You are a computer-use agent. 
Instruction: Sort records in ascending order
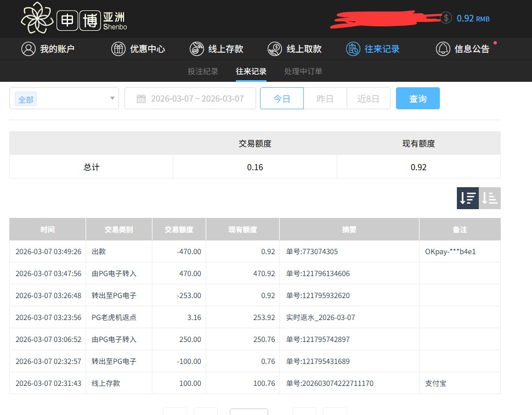[x=490, y=198]
